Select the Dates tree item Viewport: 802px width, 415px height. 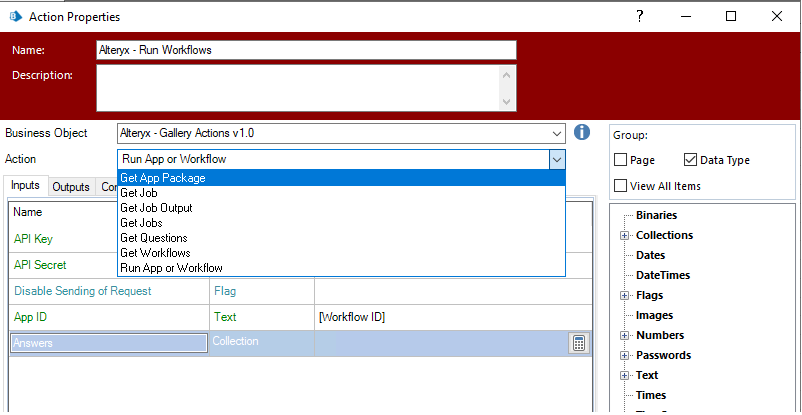tap(650, 255)
